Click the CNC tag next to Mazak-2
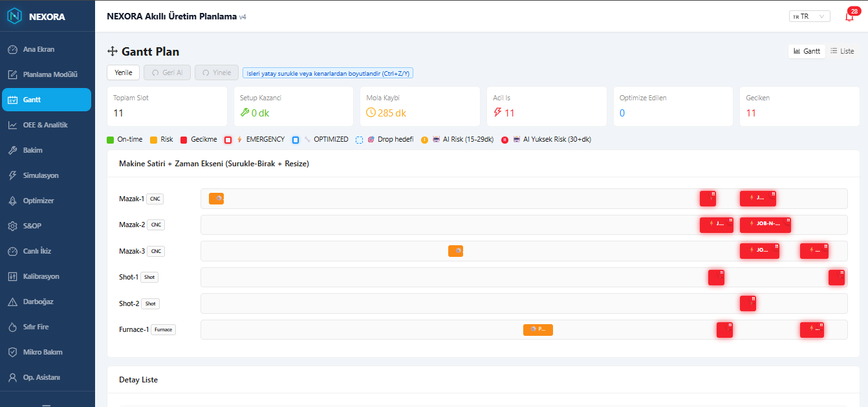This screenshot has width=868, height=407. pyautogui.click(x=156, y=225)
